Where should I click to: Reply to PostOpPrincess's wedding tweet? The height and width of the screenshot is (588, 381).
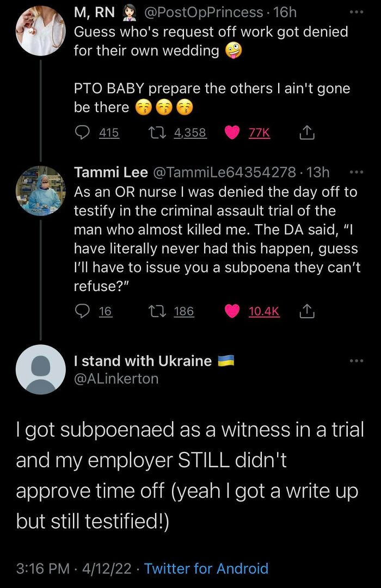pyautogui.click(x=82, y=132)
